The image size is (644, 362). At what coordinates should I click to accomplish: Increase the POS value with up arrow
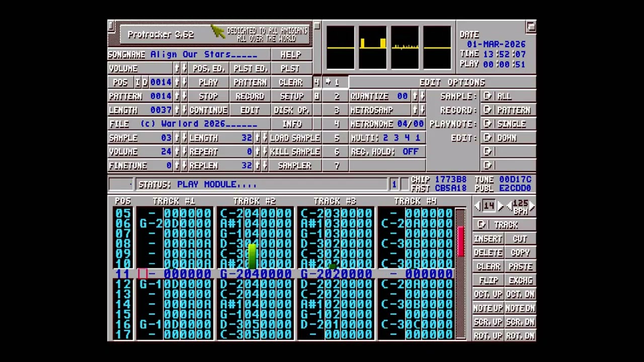point(177,82)
